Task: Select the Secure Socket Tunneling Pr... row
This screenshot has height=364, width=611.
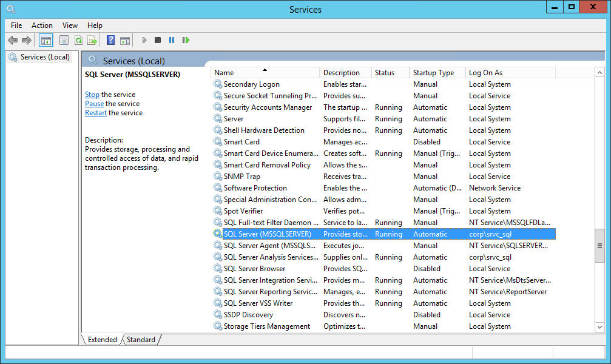Action: (384, 95)
